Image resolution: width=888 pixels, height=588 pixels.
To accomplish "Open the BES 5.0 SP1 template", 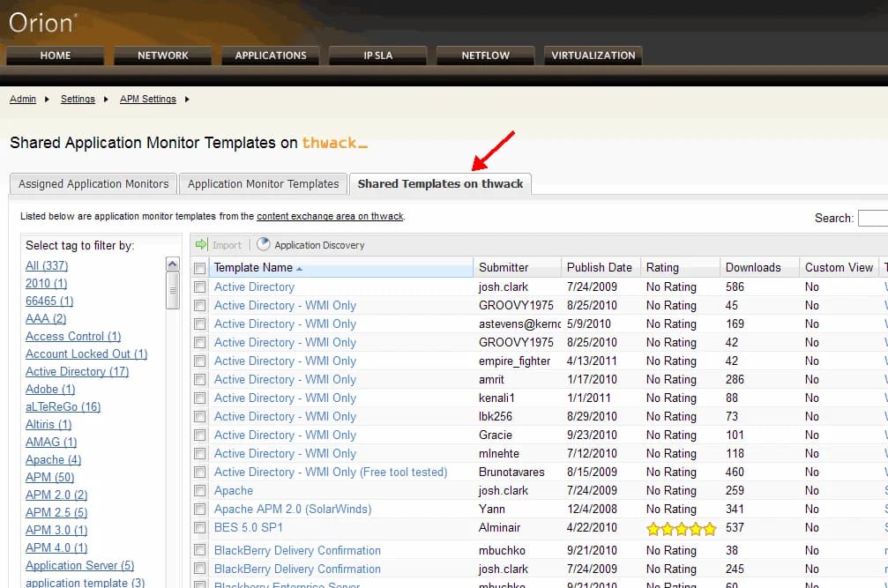I will coord(248,527).
